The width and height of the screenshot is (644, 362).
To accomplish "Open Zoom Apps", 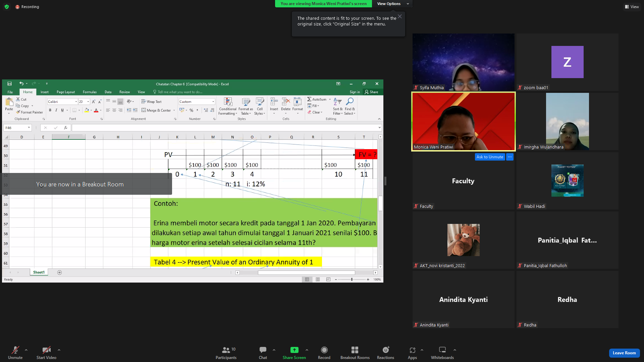I will click(x=412, y=353).
